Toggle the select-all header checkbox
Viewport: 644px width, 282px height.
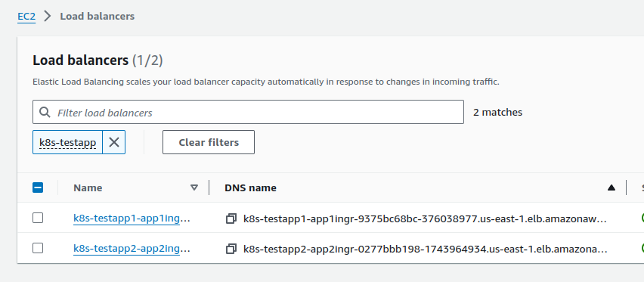click(x=38, y=187)
